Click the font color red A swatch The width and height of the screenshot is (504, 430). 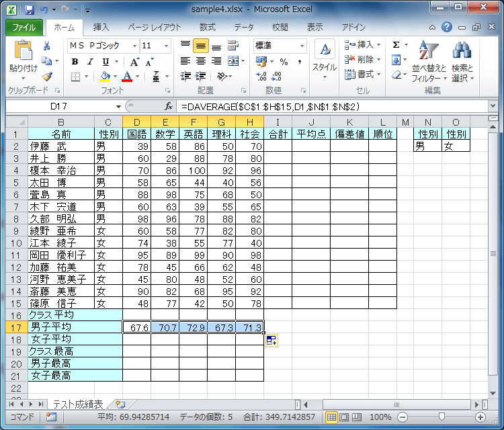(x=127, y=77)
